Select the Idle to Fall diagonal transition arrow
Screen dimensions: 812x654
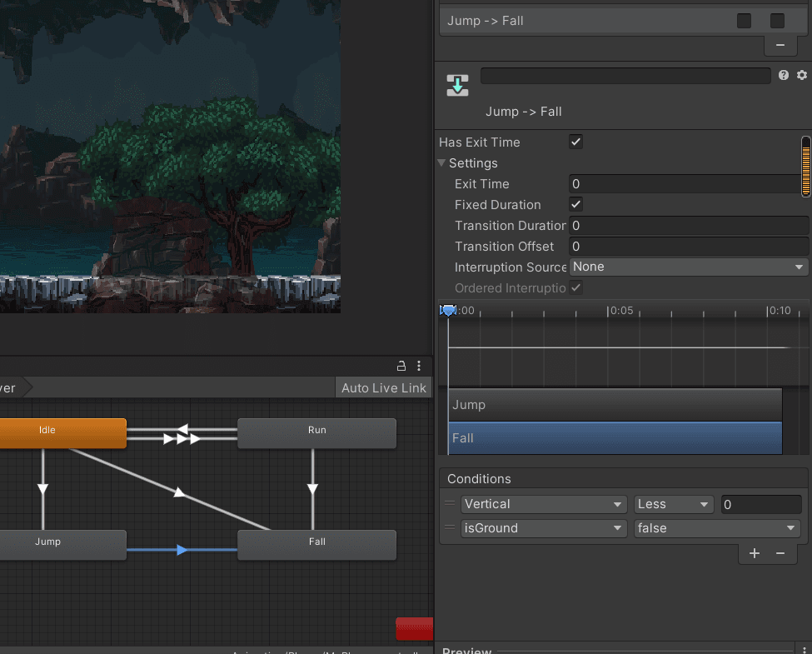click(179, 492)
